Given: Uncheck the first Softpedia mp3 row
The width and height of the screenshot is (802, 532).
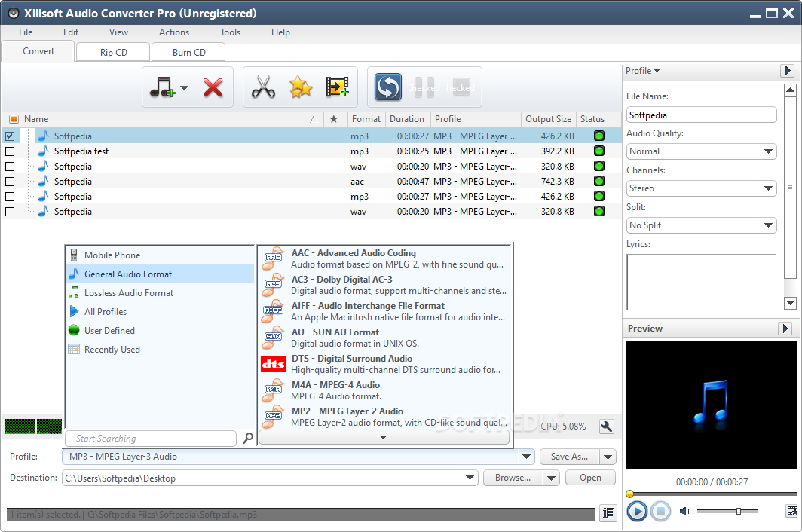Looking at the screenshot, I should [x=10, y=136].
